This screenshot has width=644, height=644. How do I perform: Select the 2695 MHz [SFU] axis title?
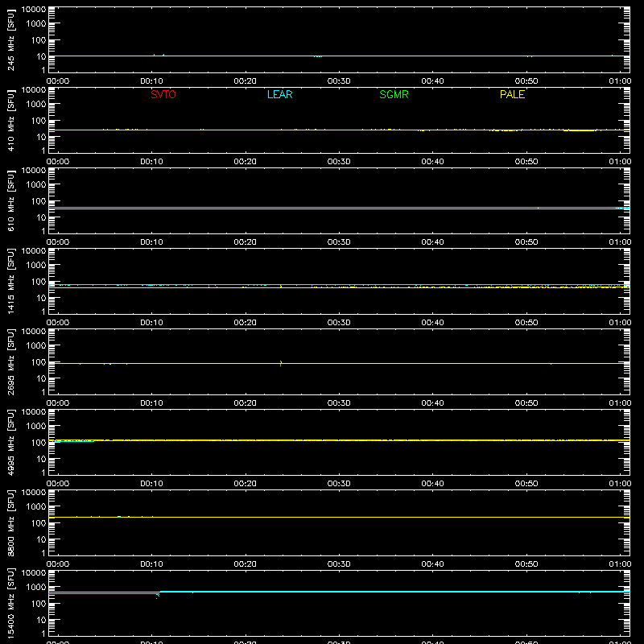pos(10,361)
